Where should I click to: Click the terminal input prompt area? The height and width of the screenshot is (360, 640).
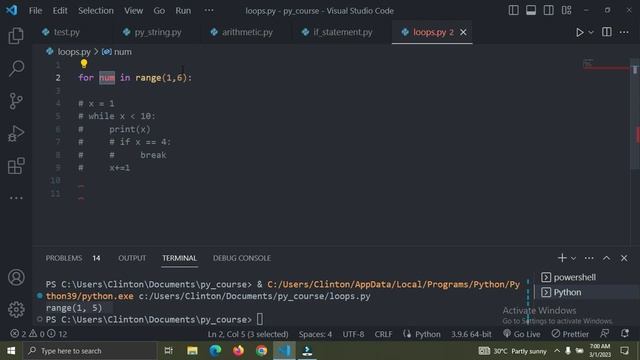(x=260, y=319)
